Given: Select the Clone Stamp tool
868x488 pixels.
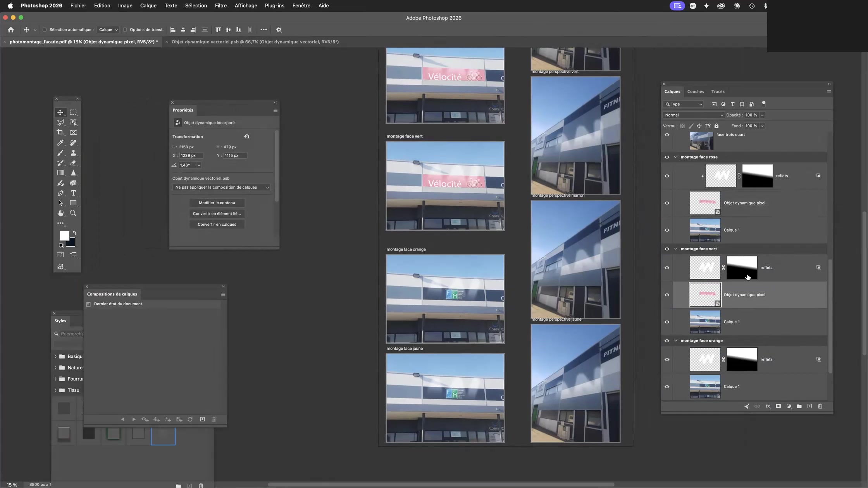Looking at the screenshot, I should click(x=73, y=153).
